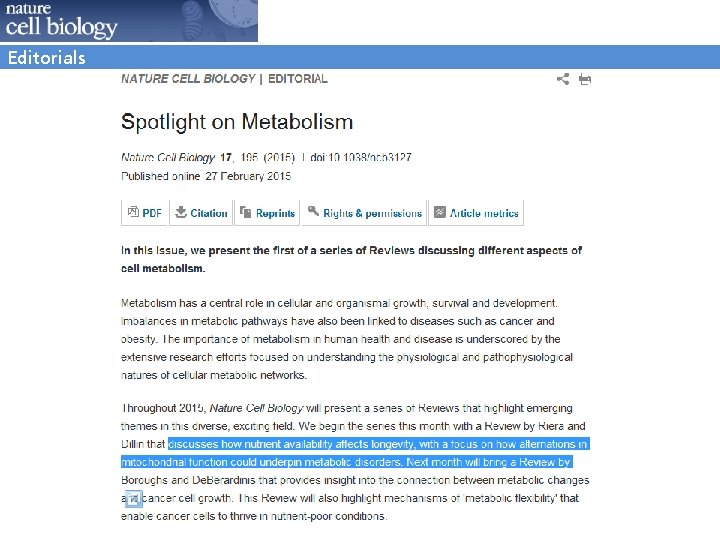This screenshot has height=540, width=720.
Task: Select the Reprints button
Action: point(275,213)
